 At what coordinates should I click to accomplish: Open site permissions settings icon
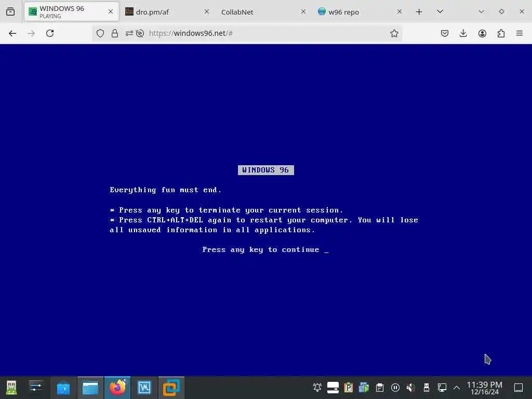point(129,33)
